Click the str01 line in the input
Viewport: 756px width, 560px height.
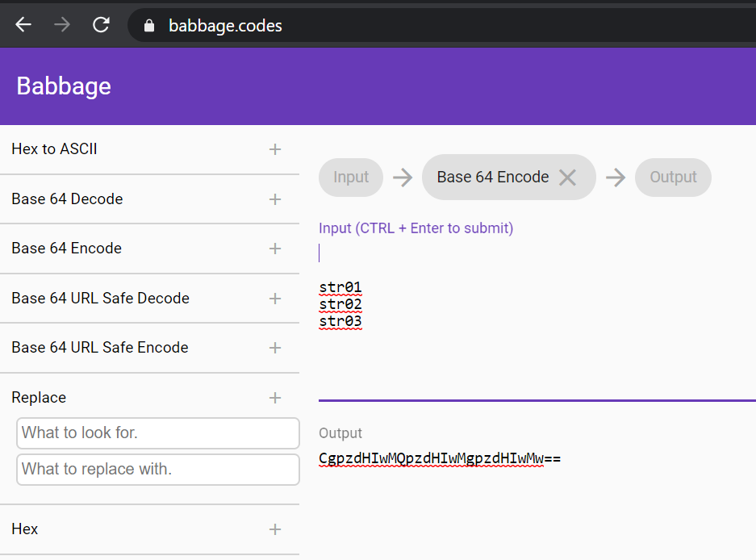340,287
